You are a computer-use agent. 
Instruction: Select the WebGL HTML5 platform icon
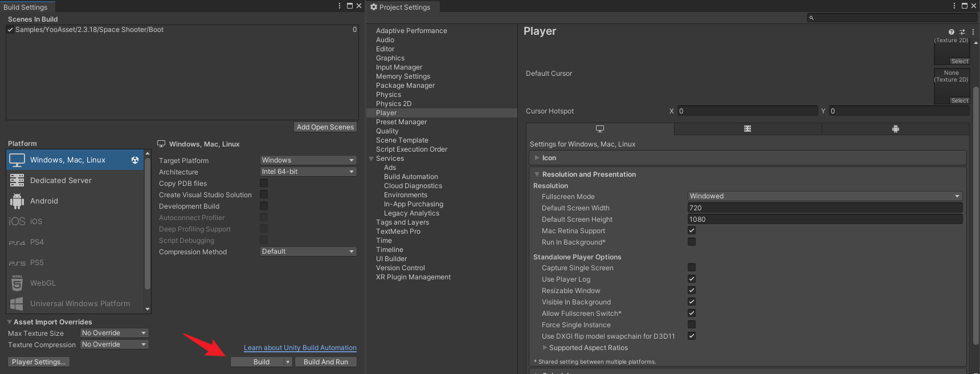(17, 283)
